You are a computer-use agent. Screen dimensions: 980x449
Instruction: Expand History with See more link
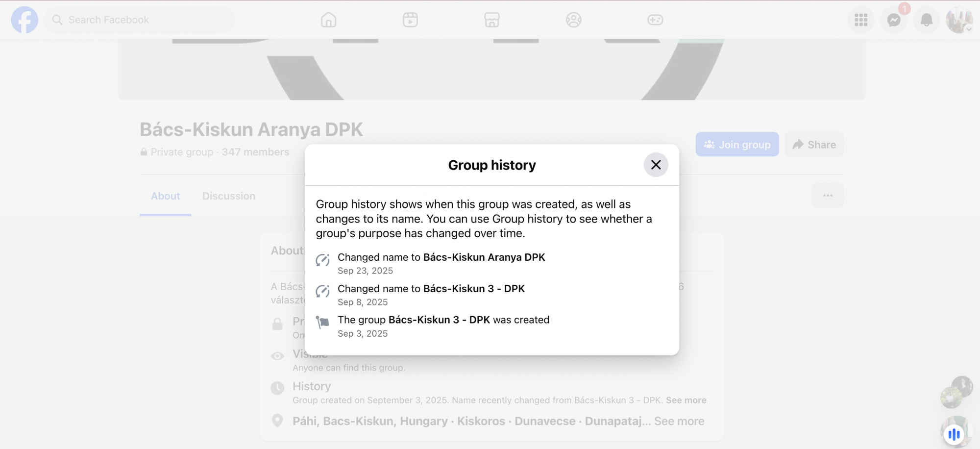(x=686, y=400)
